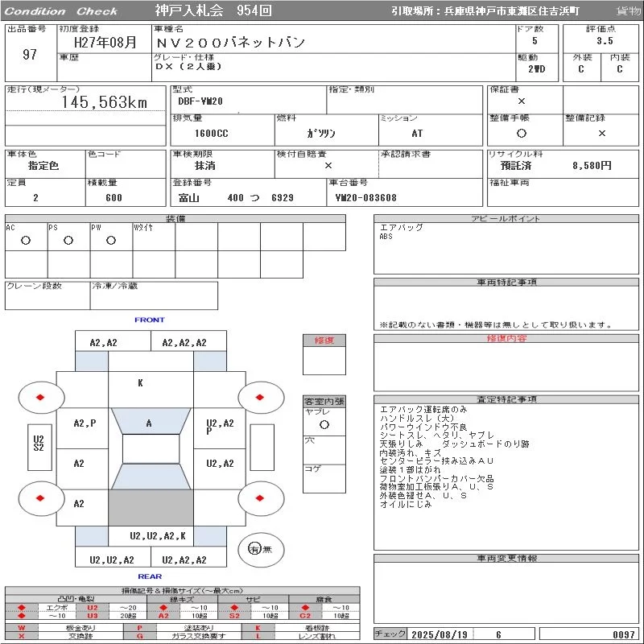
Task: Click the interior grade C under 内装
Action: (619, 69)
